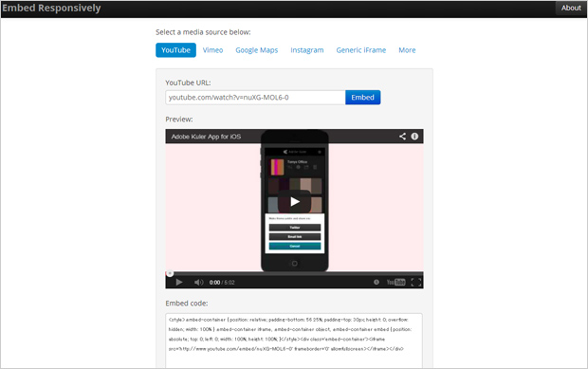The image size is (588, 369).
Task: Focus the YouTube URL input field
Action: tap(255, 98)
